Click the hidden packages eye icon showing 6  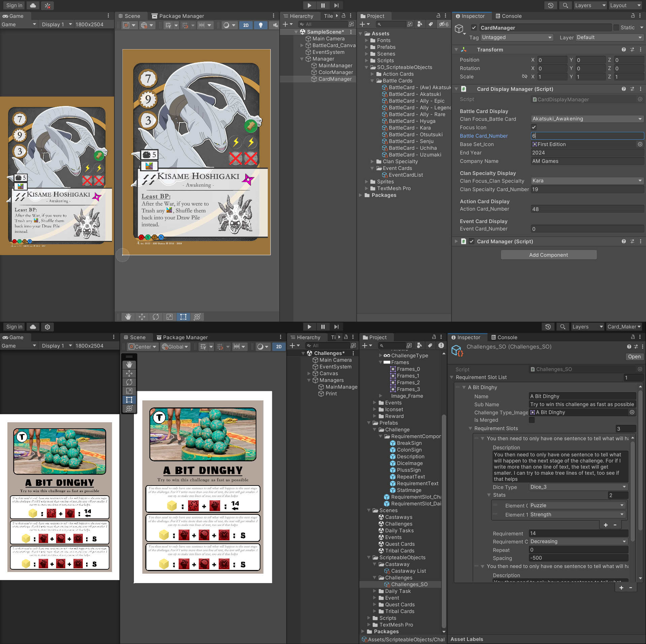(x=443, y=24)
